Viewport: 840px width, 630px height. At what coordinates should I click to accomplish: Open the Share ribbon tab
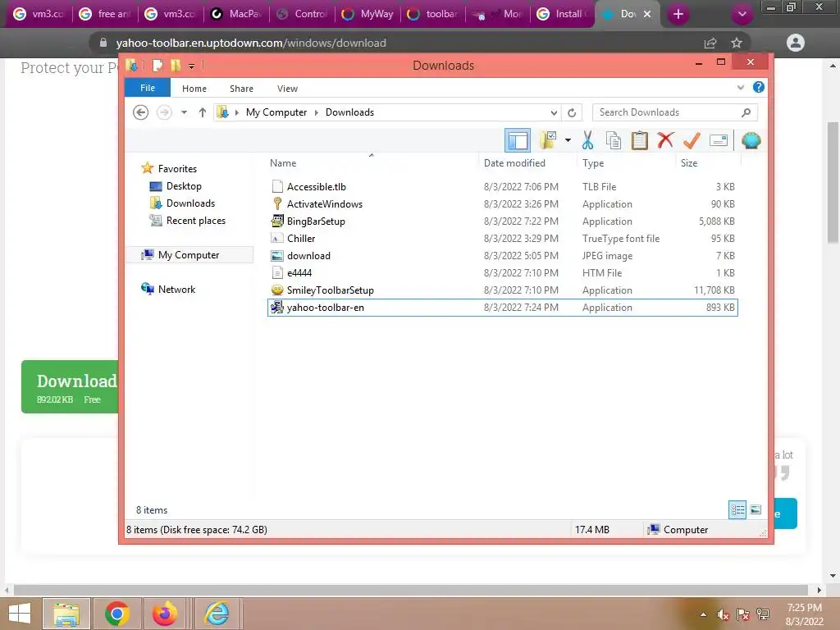pyautogui.click(x=241, y=89)
